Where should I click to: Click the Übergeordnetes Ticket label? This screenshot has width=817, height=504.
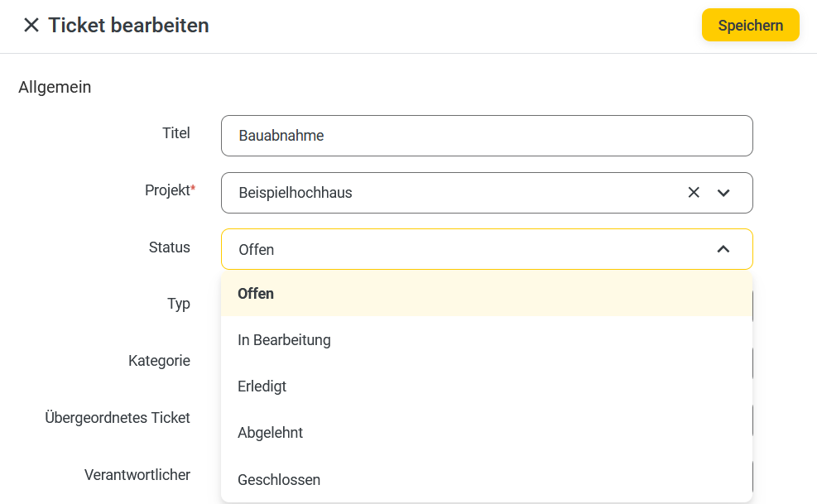118,417
